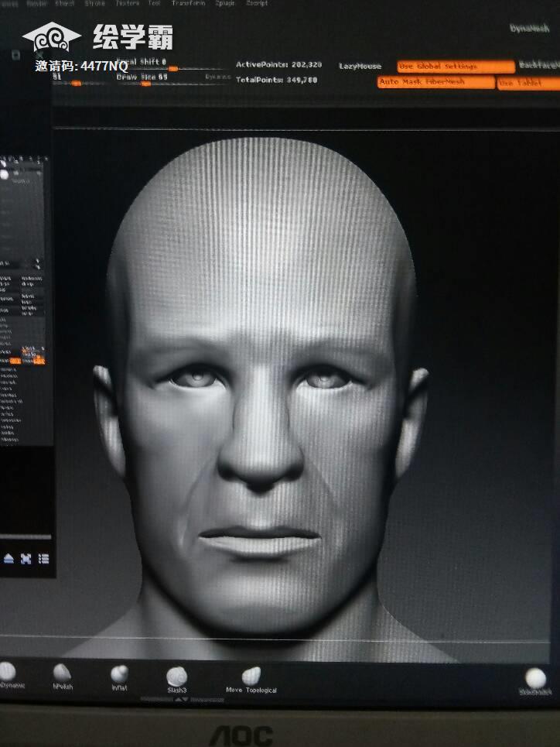Viewport: 560px width, 747px height.
Task: Click the sculpted head in the viewport
Action: (261, 391)
